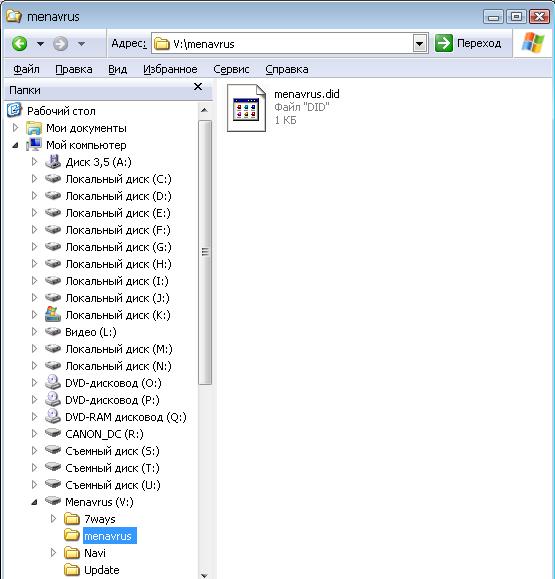The width and height of the screenshot is (555, 579).
Task: Maximize the menavrus window
Action: tap(516, 17)
